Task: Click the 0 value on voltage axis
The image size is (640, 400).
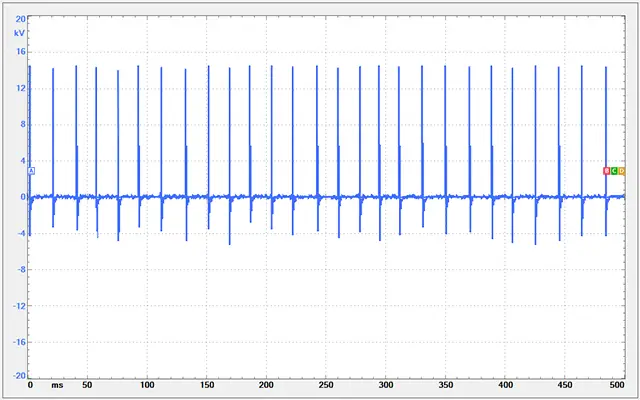Action: pos(23,197)
